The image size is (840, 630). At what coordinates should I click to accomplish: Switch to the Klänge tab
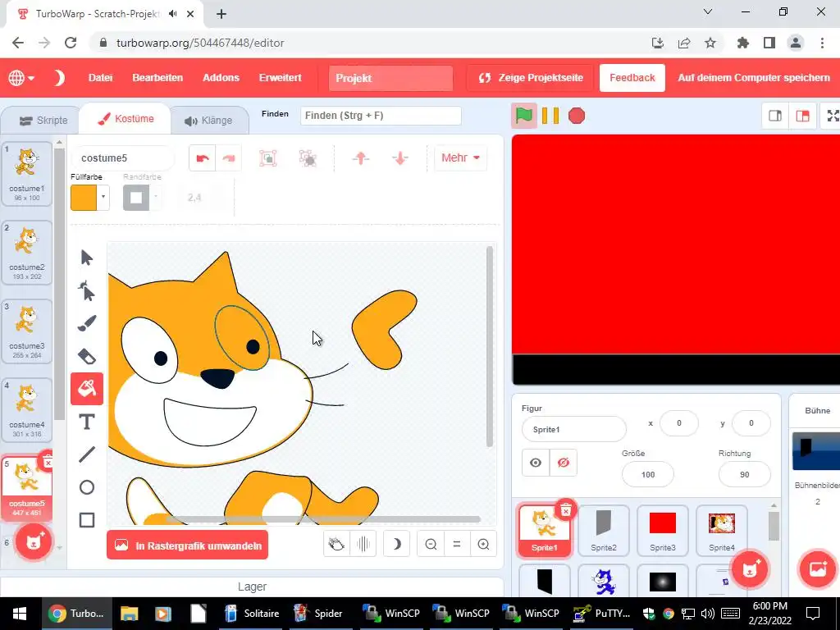pos(208,121)
